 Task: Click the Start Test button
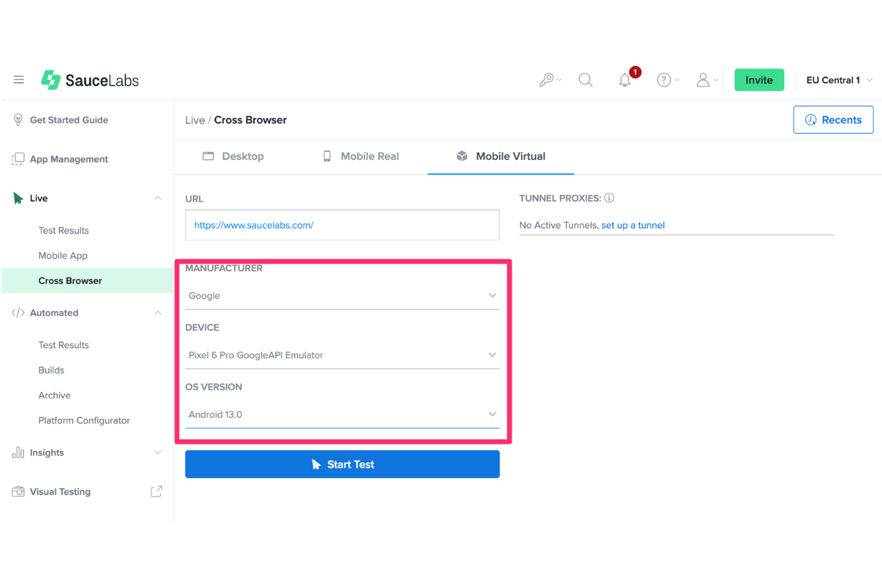click(x=342, y=464)
